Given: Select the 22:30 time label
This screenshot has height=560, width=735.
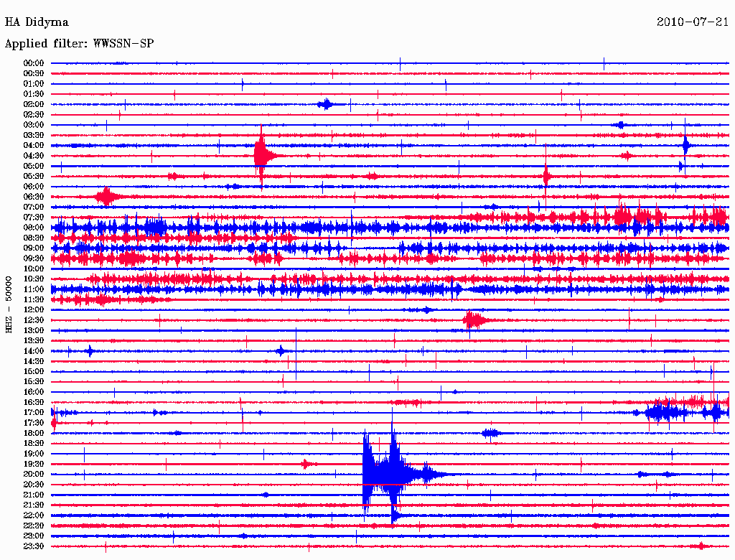Looking at the screenshot, I should coord(33,526).
